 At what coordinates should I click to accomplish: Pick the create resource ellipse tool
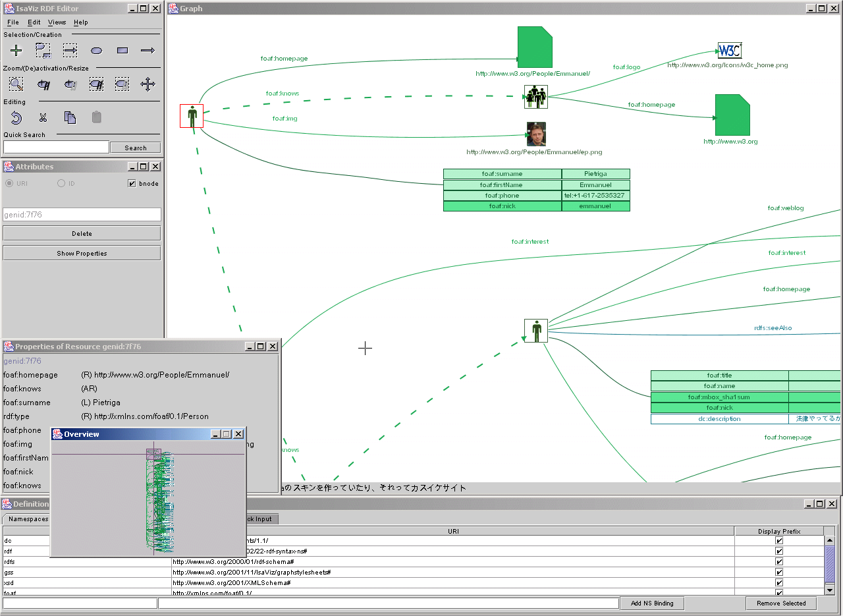point(96,51)
